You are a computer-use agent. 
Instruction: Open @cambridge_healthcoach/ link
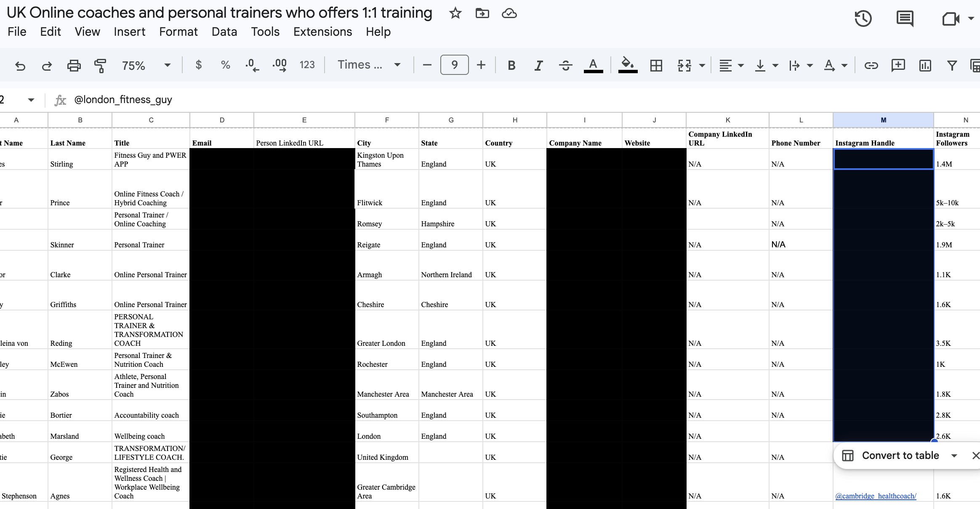(876, 496)
